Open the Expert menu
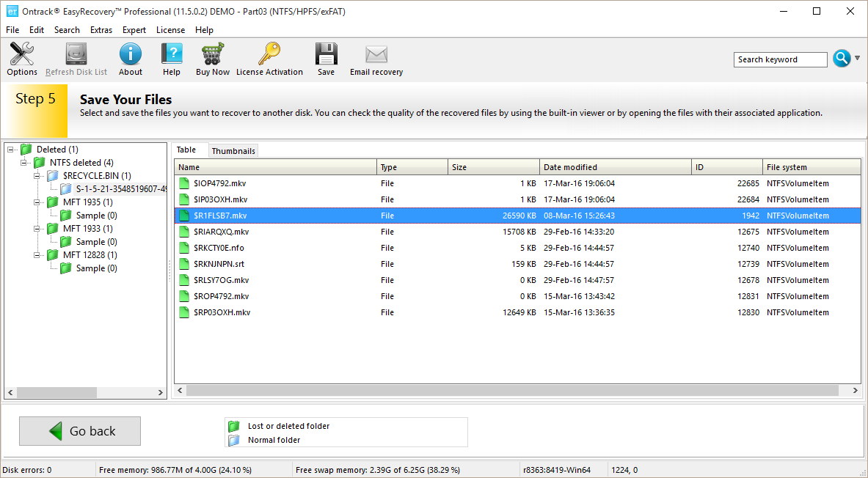 click(x=134, y=30)
